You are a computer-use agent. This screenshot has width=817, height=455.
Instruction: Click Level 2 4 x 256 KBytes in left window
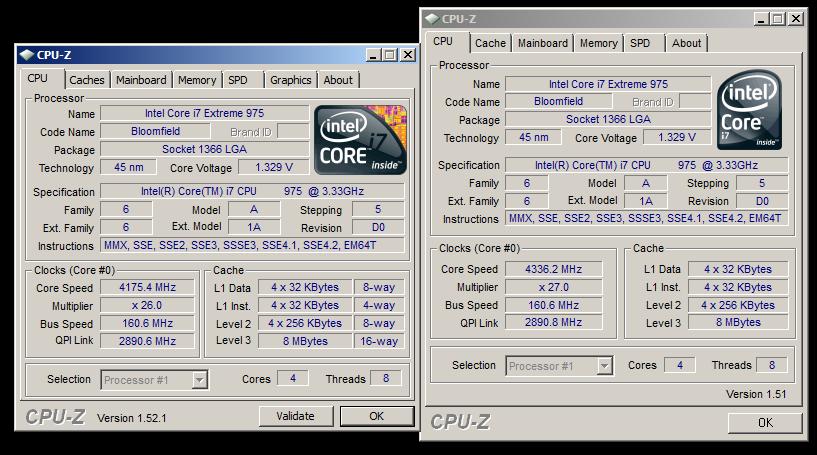coord(305,323)
